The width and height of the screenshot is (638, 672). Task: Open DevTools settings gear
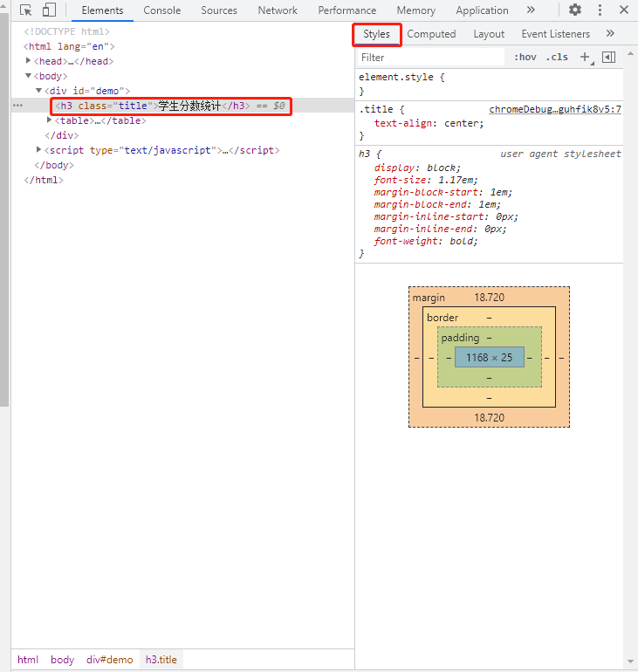point(575,10)
